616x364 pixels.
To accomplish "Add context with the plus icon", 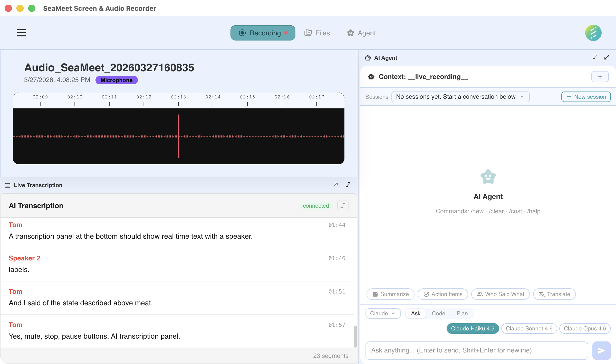I will 600,76.
